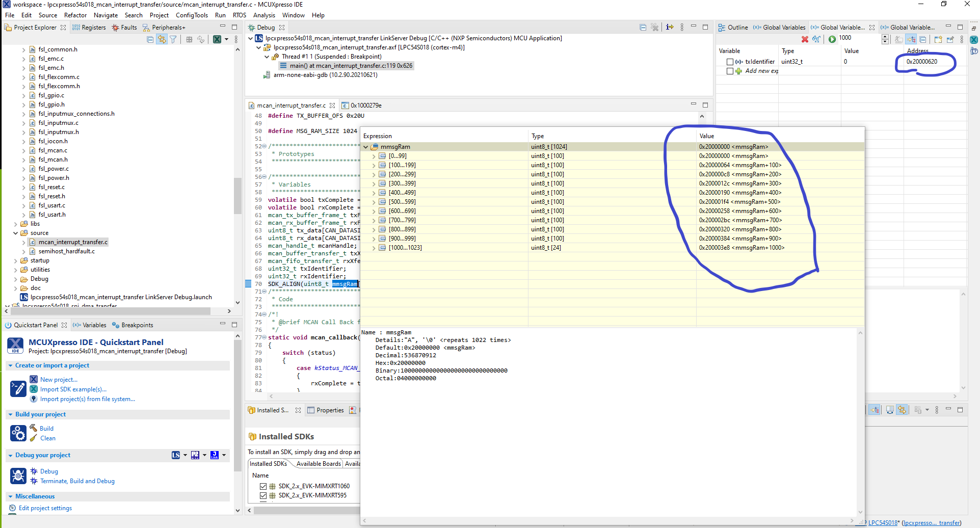
Task: Collapse the mmsgRam expression
Action: (365, 147)
